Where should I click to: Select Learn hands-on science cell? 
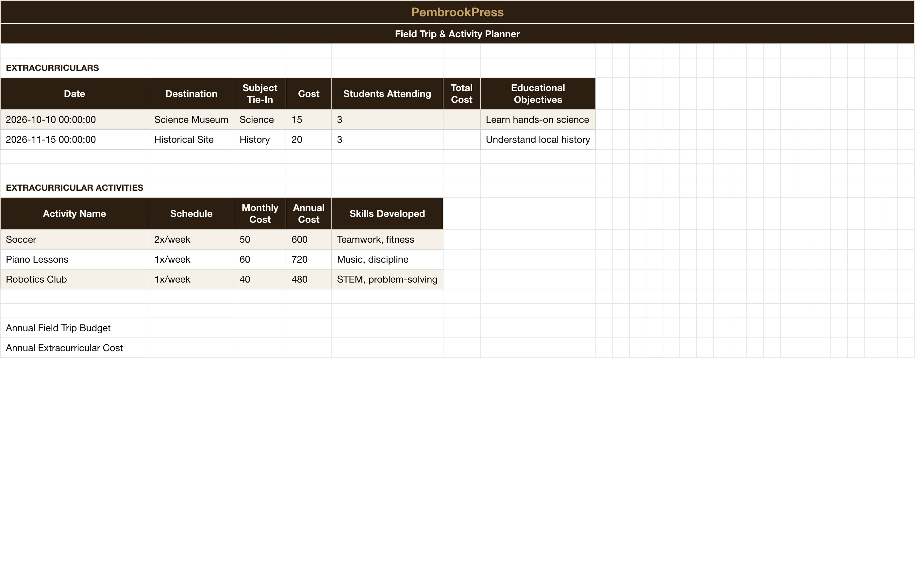click(538, 120)
